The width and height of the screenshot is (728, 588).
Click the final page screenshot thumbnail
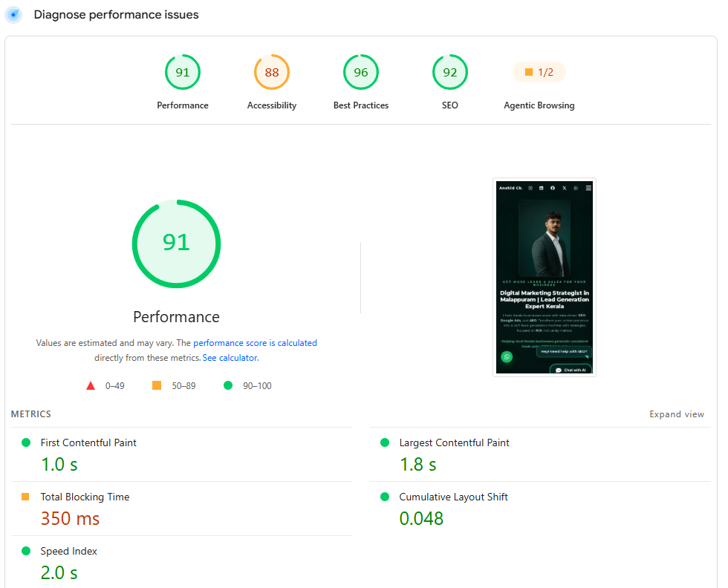544,277
